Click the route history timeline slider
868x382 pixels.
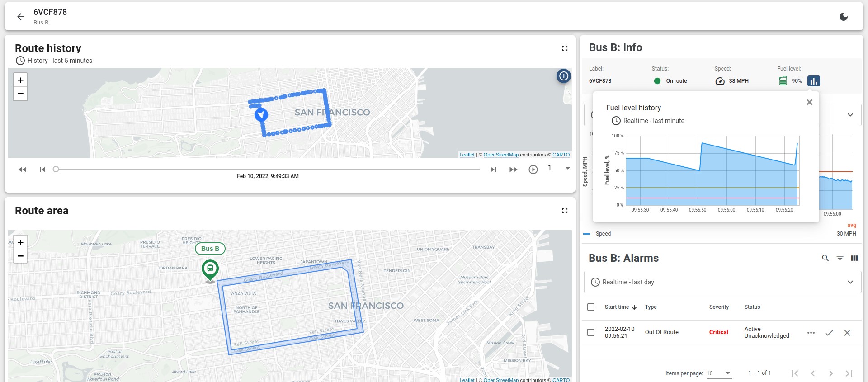pyautogui.click(x=267, y=169)
